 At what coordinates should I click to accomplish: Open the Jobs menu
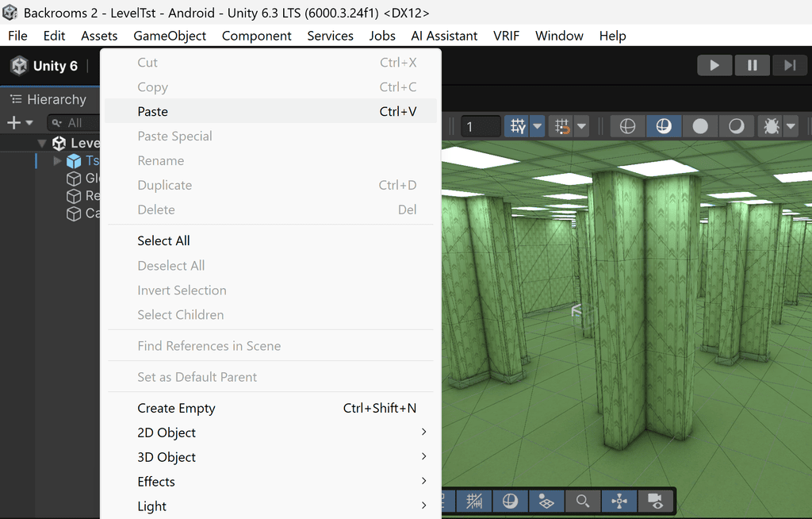pyautogui.click(x=382, y=36)
